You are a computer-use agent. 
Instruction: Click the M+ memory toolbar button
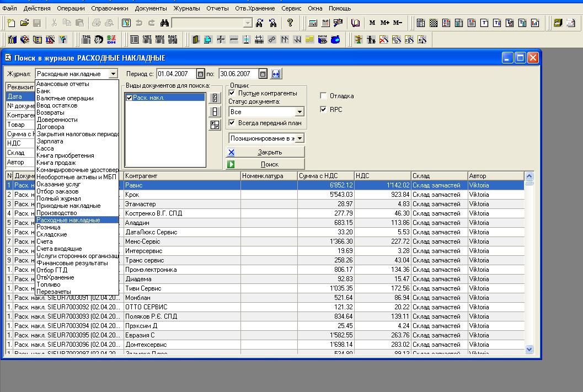[x=384, y=23]
